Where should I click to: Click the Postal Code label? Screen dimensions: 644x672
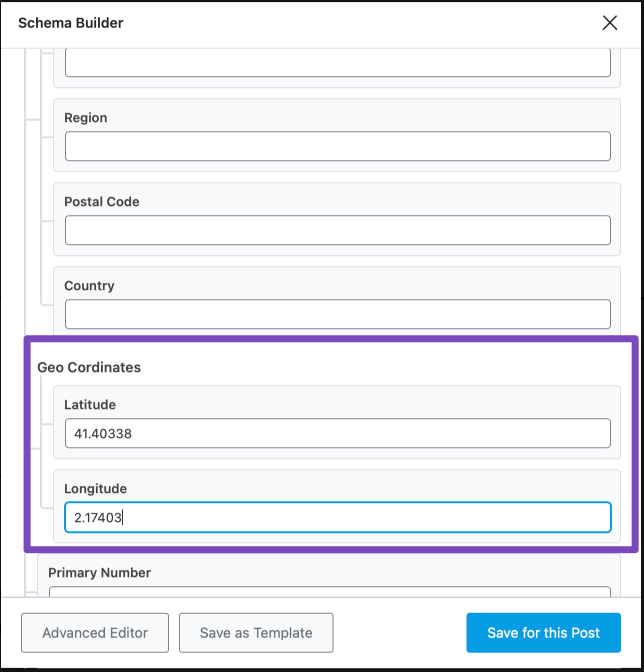(x=101, y=202)
